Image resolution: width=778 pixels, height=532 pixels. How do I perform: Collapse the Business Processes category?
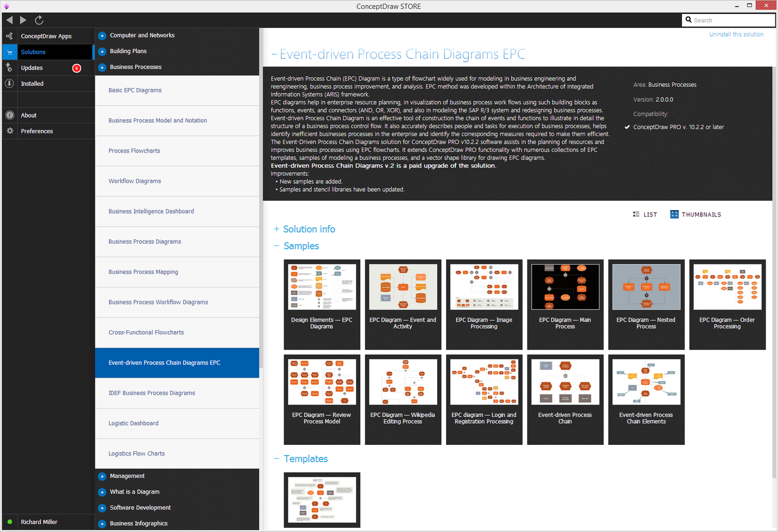coord(102,67)
